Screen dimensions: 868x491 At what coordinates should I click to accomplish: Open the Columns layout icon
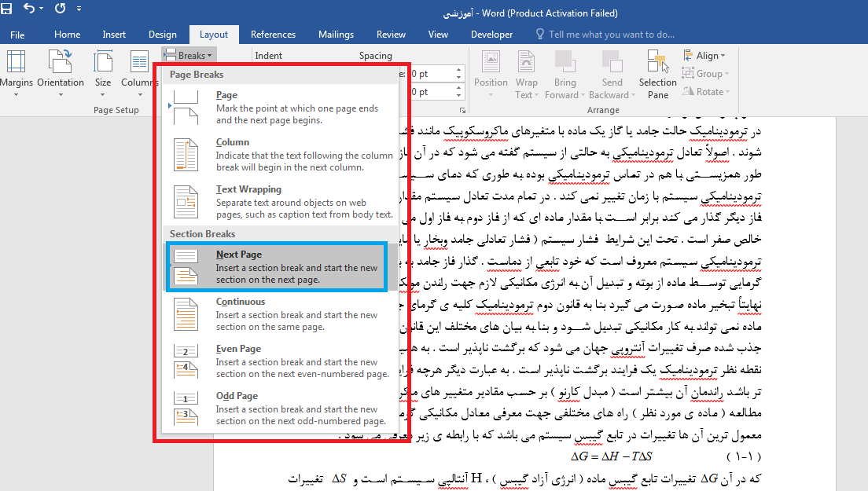pos(140,63)
